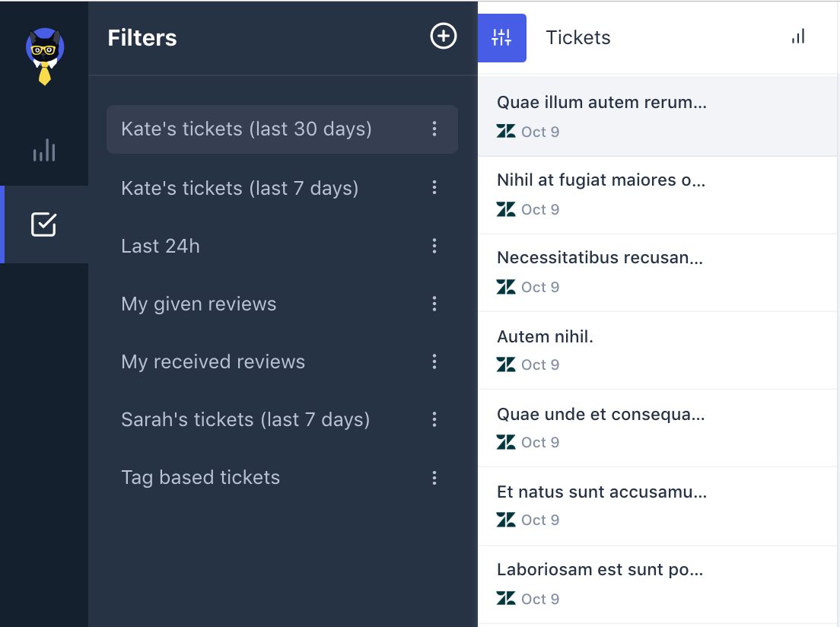The height and width of the screenshot is (627, 840).
Task: Open the Necessitatibus recusan... ticket
Action: pos(600,258)
